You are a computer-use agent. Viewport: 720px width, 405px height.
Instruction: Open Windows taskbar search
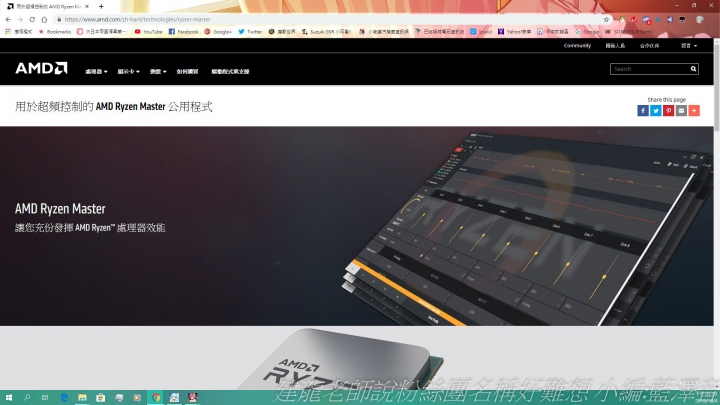[27, 398]
